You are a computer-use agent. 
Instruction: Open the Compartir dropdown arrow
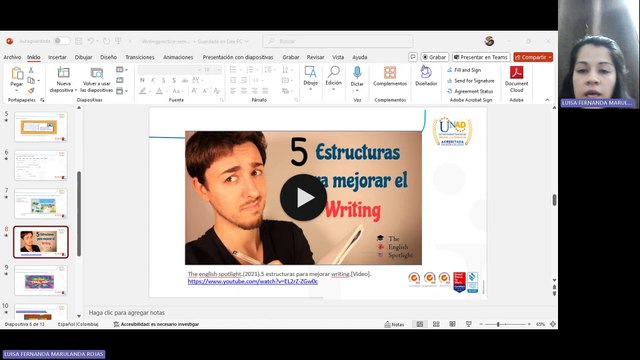[x=550, y=57]
